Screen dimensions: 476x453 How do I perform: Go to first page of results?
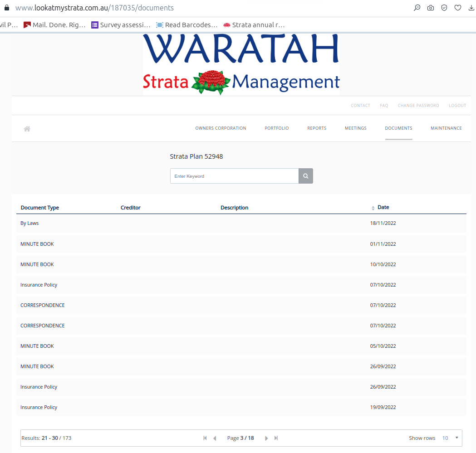pyautogui.click(x=205, y=438)
